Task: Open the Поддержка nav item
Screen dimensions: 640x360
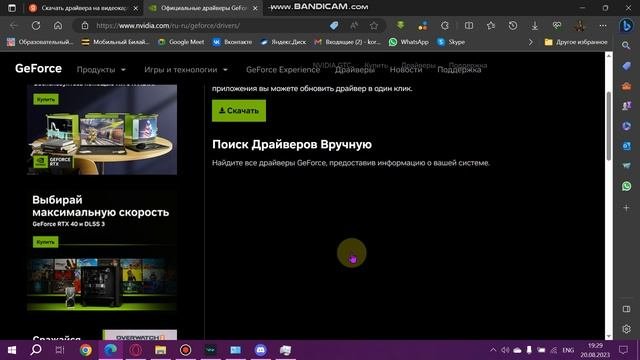Action: coord(459,70)
